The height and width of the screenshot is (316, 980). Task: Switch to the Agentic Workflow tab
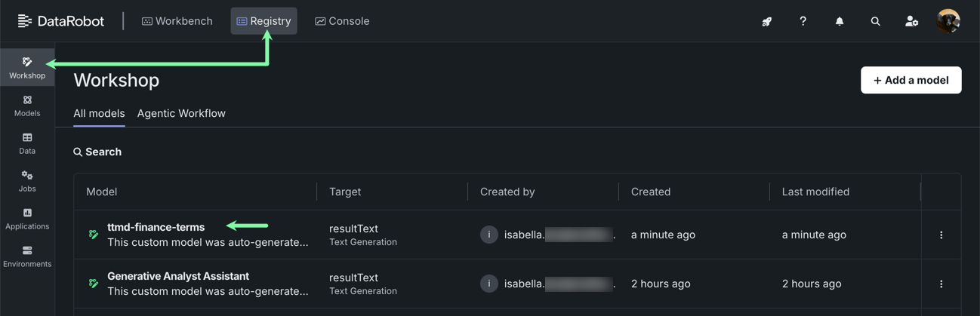point(181,113)
